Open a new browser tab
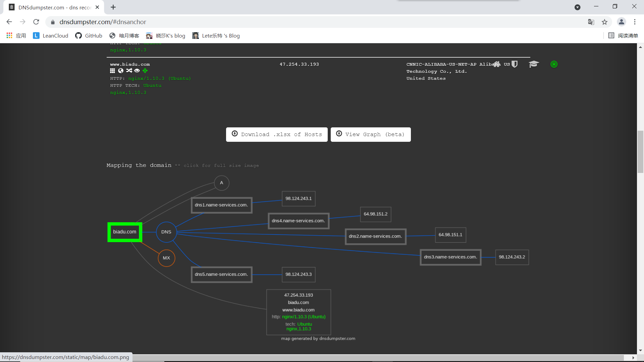Image resolution: width=644 pixels, height=362 pixels. pos(113,7)
